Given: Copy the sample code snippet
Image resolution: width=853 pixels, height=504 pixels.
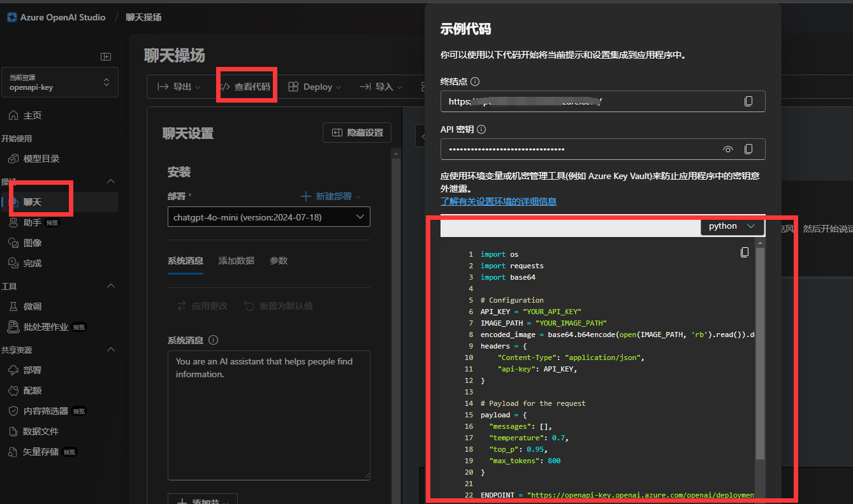Looking at the screenshot, I should 744,252.
